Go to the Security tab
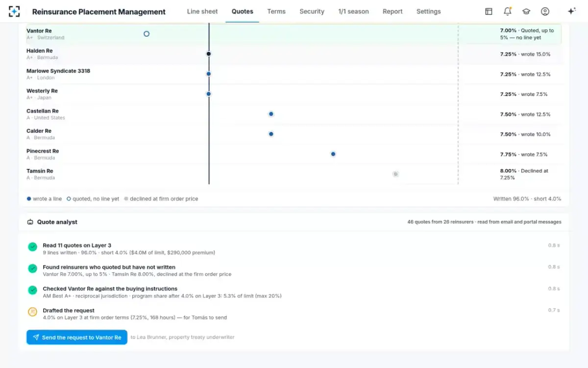Viewport: 588px width, 368px height. (312, 11)
